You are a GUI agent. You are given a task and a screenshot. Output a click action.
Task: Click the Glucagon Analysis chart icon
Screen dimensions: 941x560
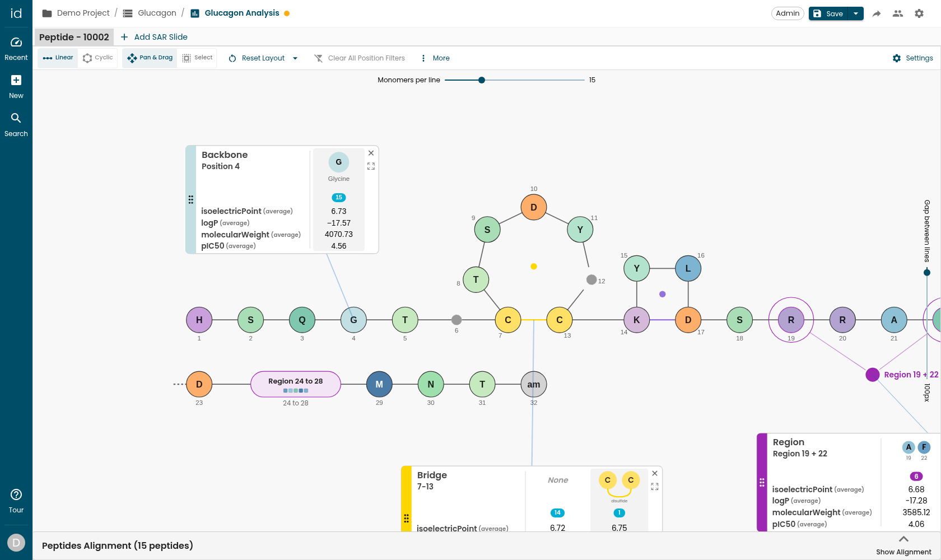click(x=195, y=13)
